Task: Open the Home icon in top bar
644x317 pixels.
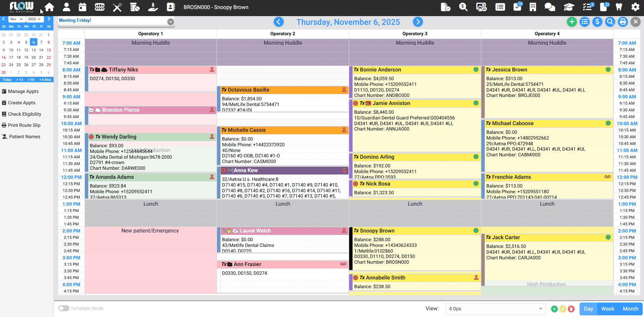Action: click(49, 7)
